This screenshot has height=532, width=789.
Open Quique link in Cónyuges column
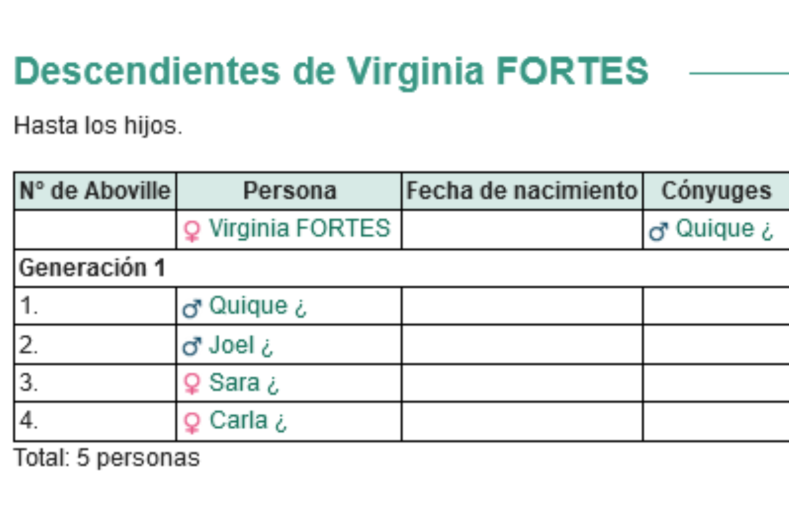point(724,229)
